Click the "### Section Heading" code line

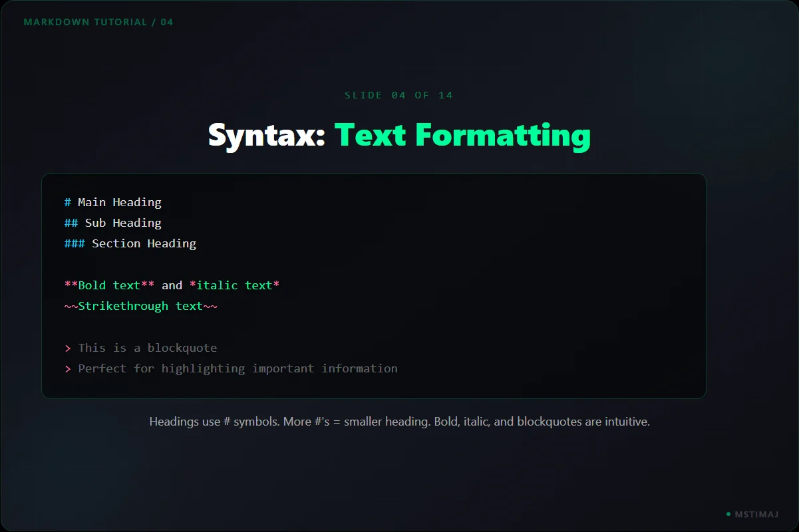pos(130,243)
